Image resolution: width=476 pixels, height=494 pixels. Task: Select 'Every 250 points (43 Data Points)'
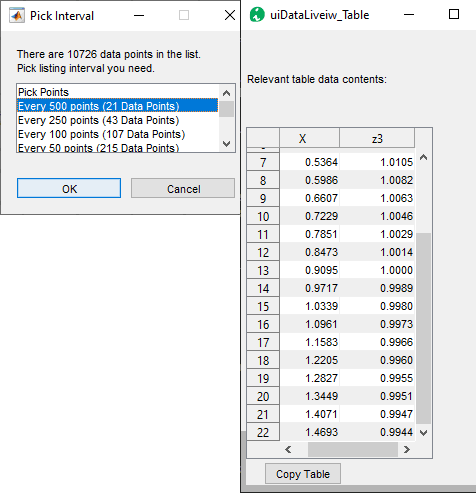(x=117, y=120)
